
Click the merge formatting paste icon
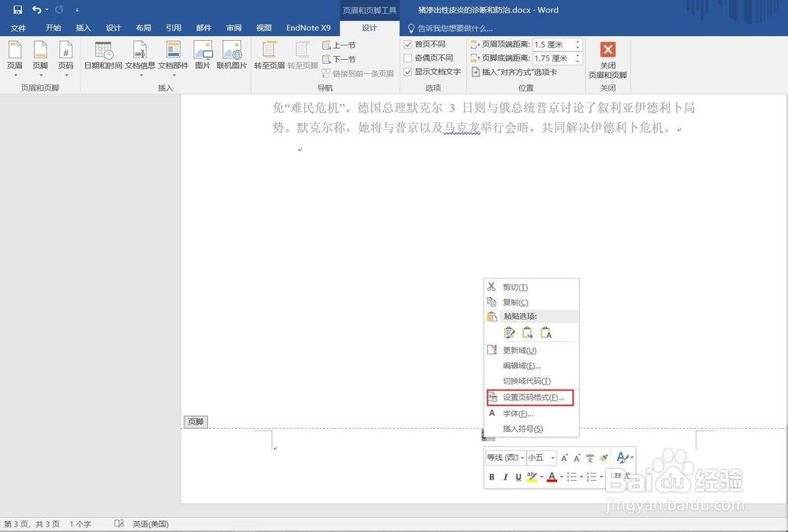[527, 333]
